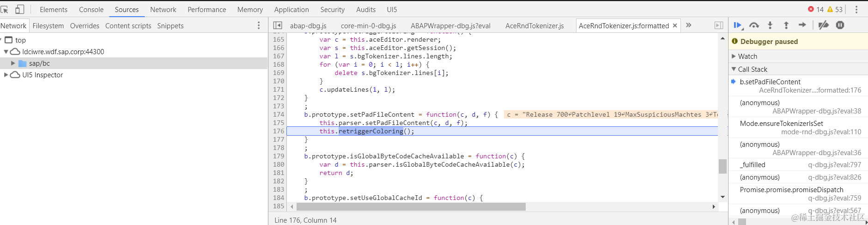Select the Overrides navigator tab

pos(85,26)
